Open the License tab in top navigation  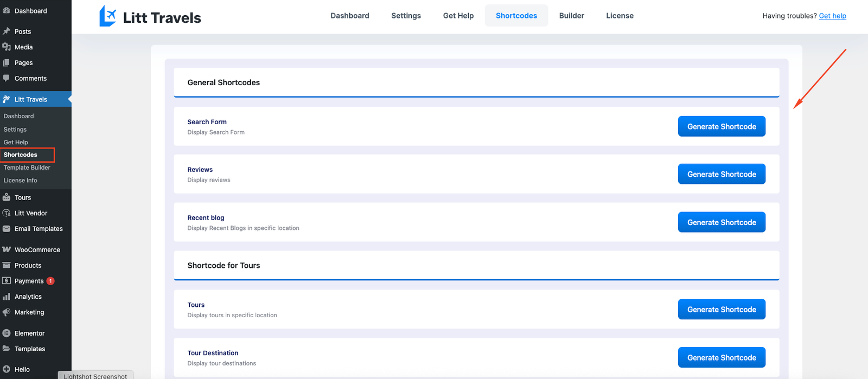coord(620,16)
